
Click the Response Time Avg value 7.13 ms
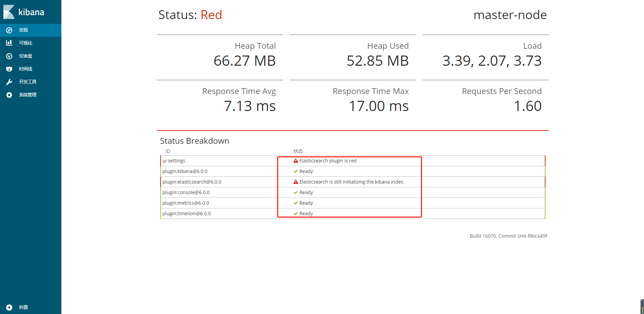pyautogui.click(x=250, y=106)
